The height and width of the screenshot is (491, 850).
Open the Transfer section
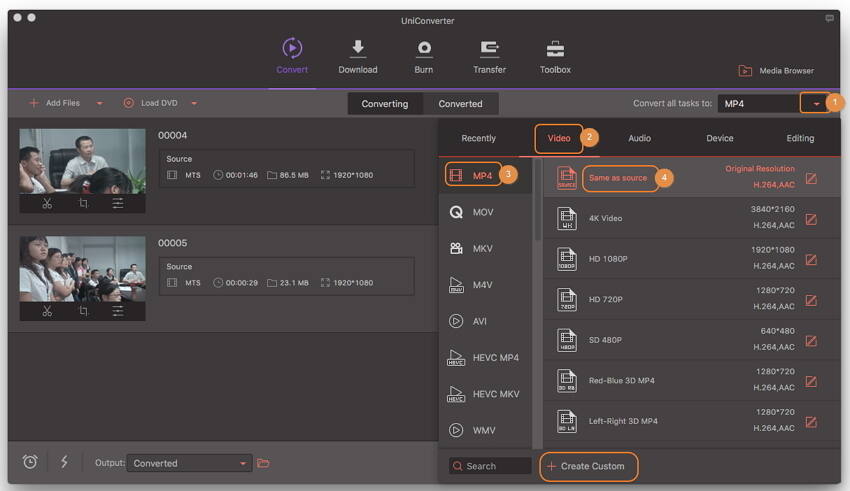[490, 56]
